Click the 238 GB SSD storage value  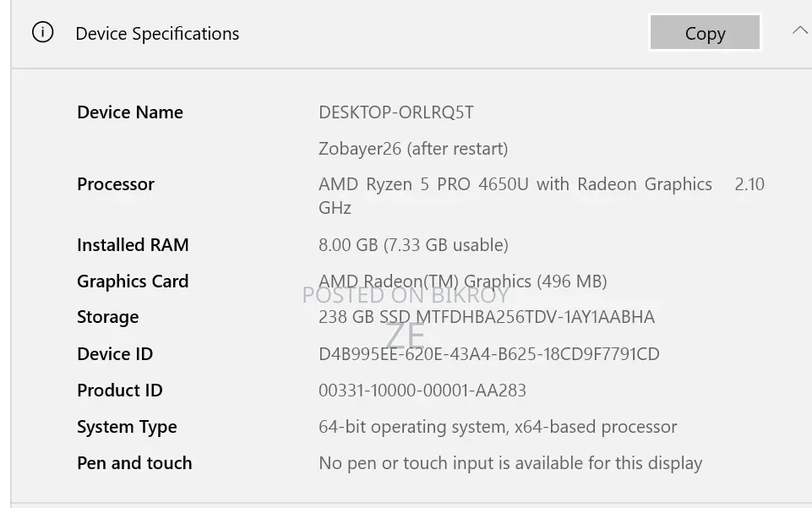click(487, 316)
